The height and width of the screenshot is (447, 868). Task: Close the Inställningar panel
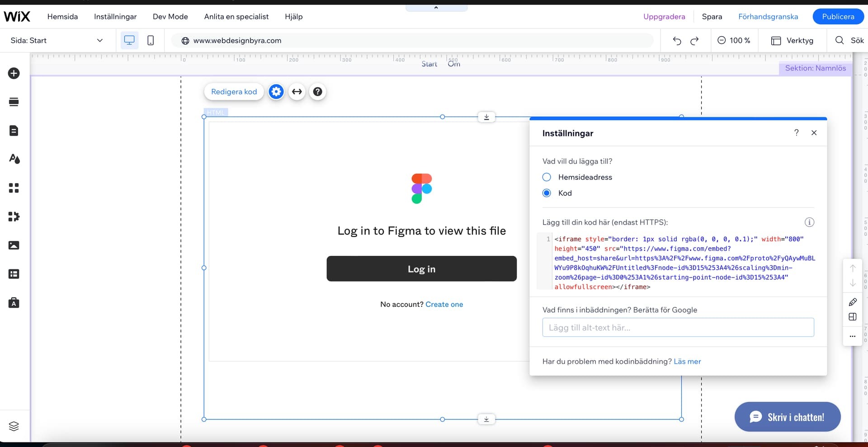coord(814,132)
